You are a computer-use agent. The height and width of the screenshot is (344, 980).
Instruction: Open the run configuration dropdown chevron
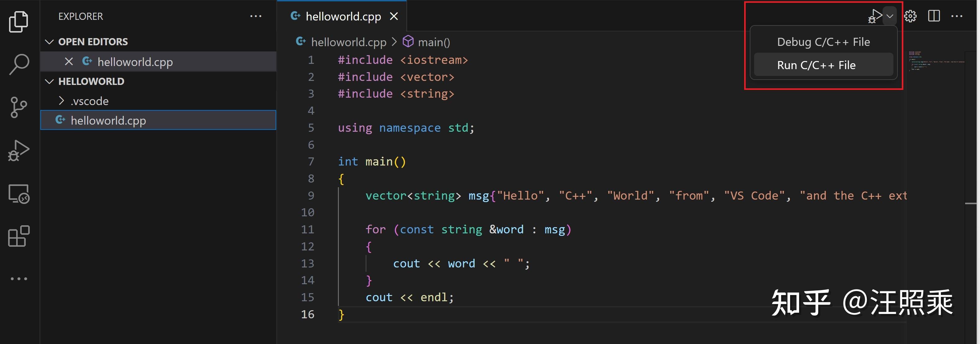tap(889, 17)
